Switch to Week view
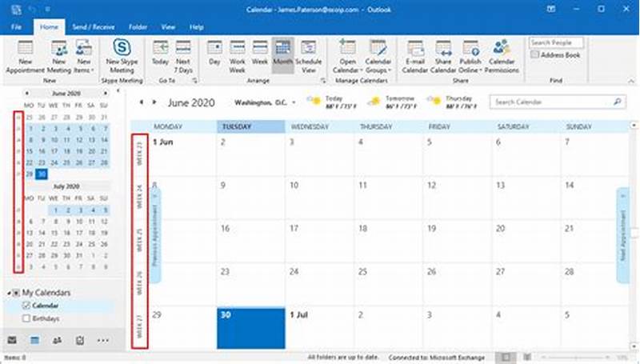The width and height of the screenshot is (640, 364). coord(259,53)
